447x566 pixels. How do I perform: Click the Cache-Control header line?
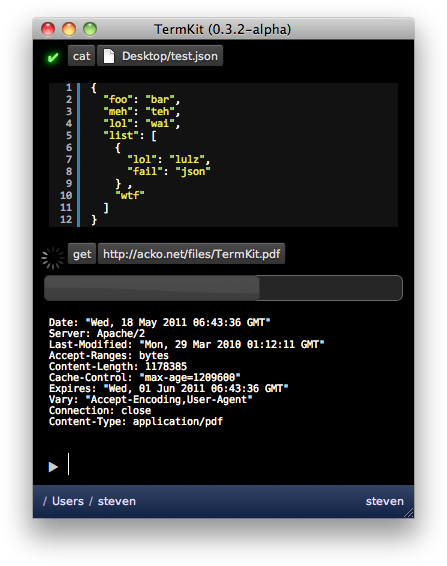click(x=144, y=377)
